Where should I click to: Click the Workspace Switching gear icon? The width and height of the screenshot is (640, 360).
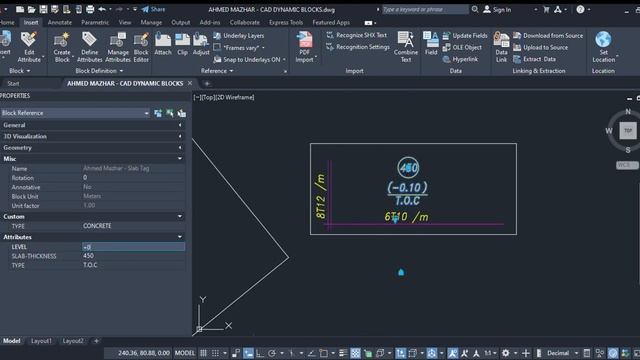[506, 353]
